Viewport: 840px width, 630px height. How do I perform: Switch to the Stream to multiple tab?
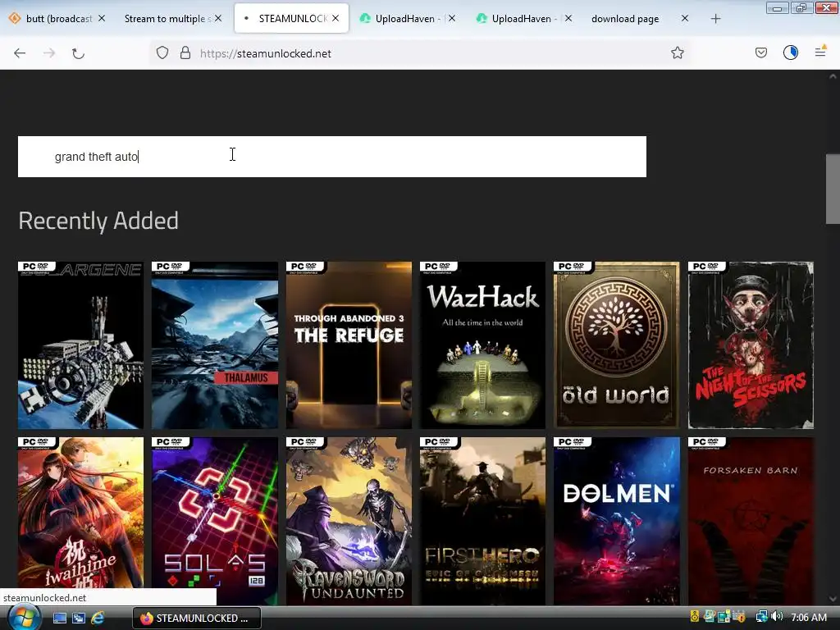point(167,19)
